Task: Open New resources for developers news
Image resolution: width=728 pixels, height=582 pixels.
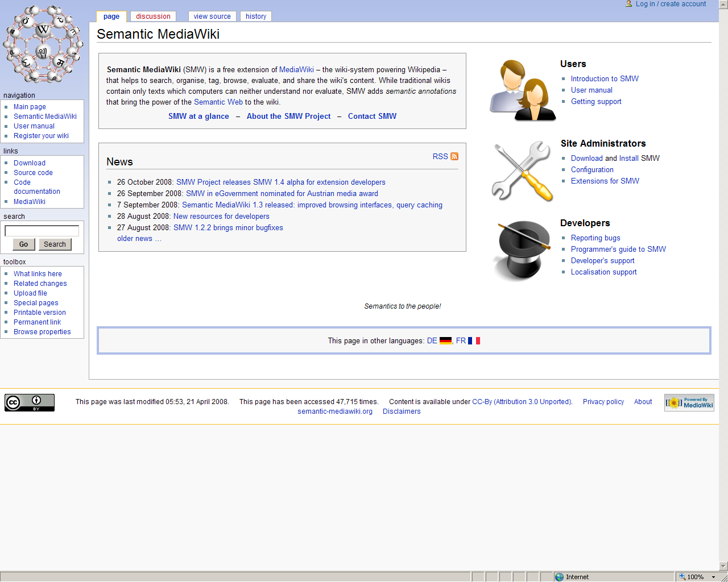Action: (x=221, y=217)
